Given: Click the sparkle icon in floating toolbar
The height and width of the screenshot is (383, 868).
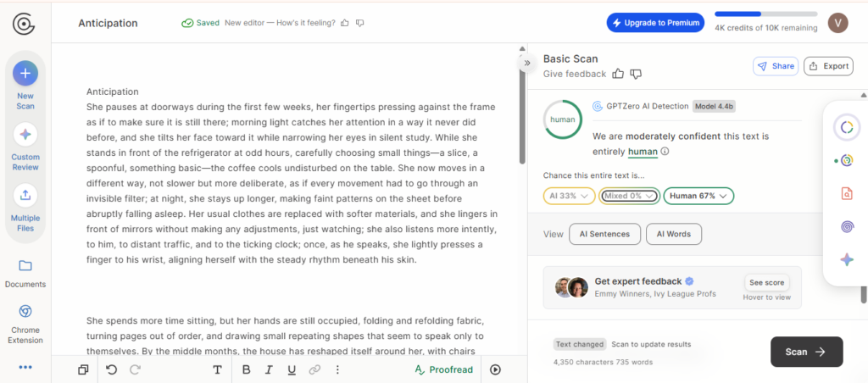Looking at the screenshot, I should (847, 259).
